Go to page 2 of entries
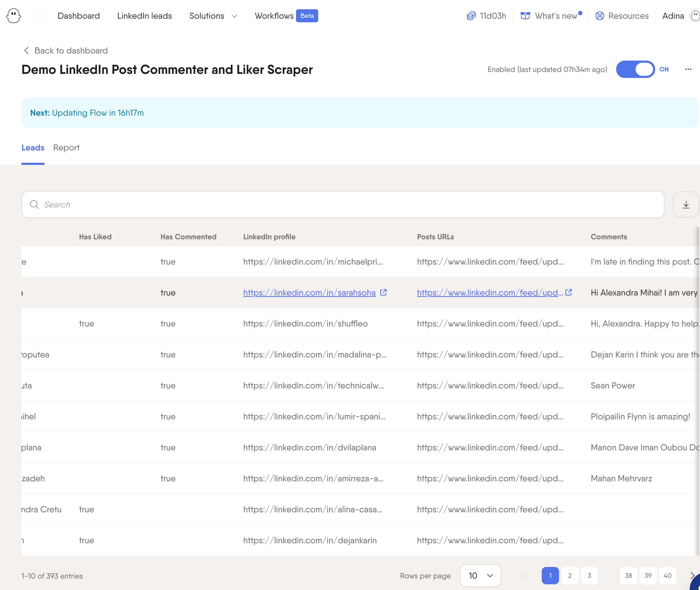Image resolution: width=700 pixels, height=590 pixels. click(x=570, y=575)
